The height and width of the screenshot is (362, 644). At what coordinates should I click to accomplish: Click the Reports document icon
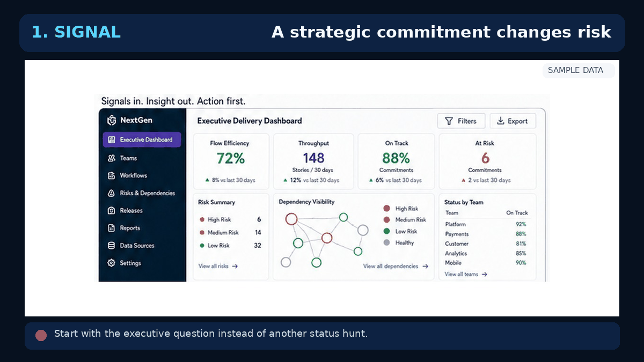[112, 228]
